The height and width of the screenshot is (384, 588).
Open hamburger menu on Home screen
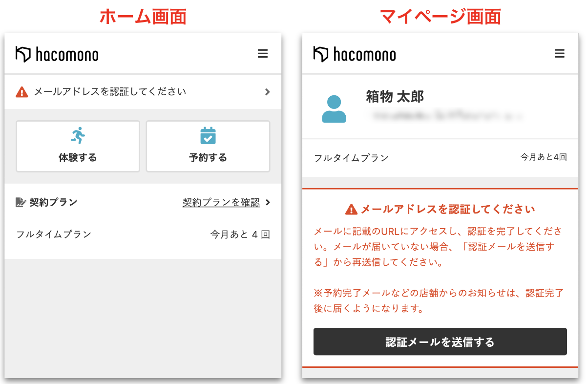coord(263,54)
